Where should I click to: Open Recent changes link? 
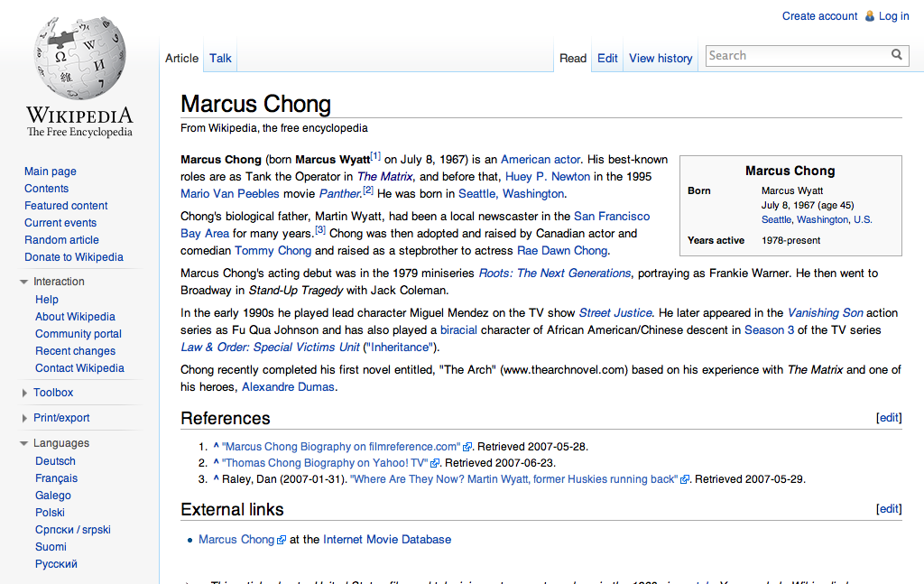coord(76,350)
